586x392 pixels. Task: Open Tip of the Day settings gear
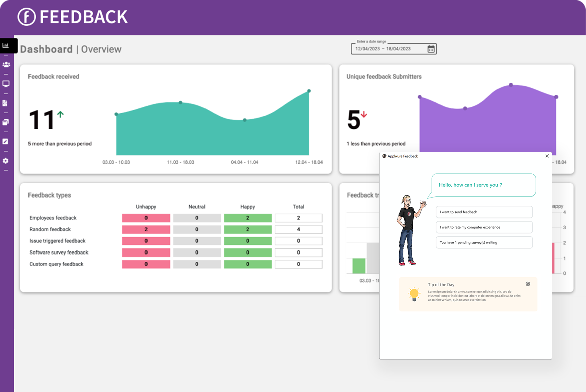(x=528, y=284)
